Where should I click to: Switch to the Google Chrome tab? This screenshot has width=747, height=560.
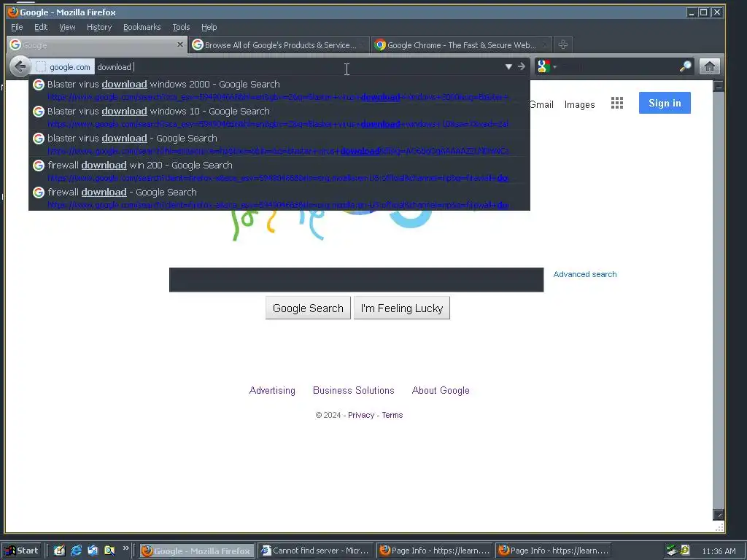click(x=461, y=45)
